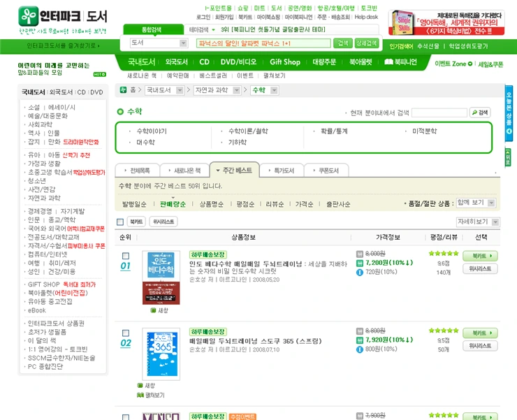Open the 테마검색 dropdown arrow

click(x=213, y=29)
